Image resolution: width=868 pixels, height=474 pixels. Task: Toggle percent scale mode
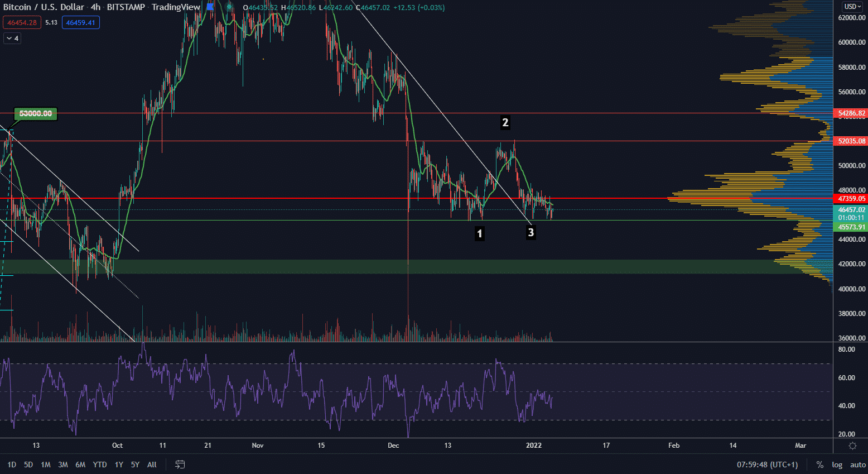819,465
